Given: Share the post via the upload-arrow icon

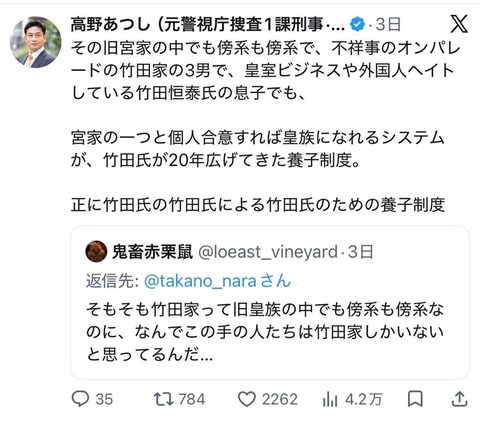Looking at the screenshot, I should pos(459,399).
